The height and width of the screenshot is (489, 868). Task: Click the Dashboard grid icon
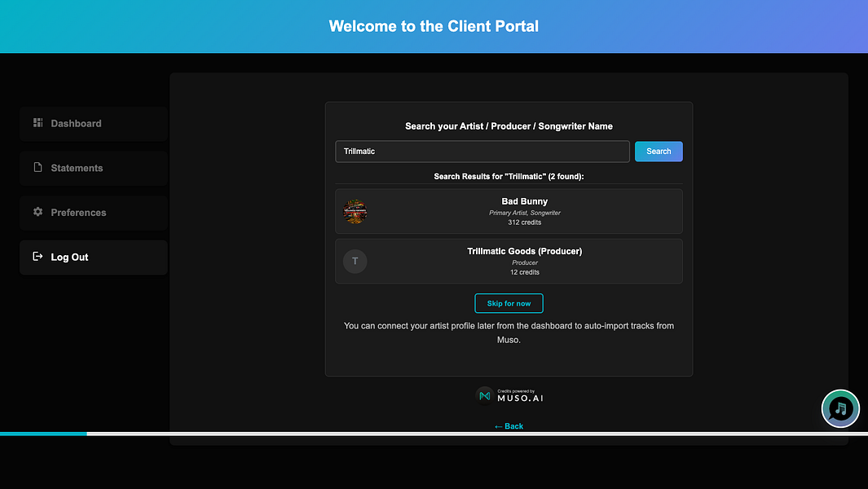click(37, 122)
